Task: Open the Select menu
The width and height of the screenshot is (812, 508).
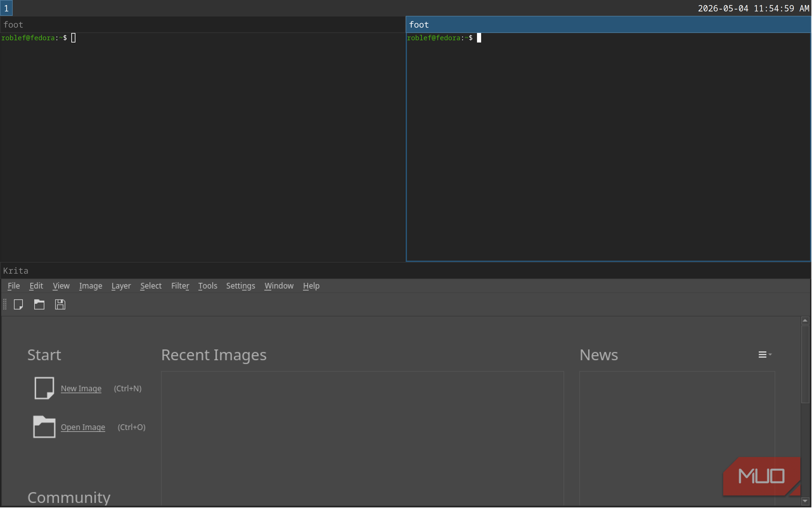Action: [151, 286]
